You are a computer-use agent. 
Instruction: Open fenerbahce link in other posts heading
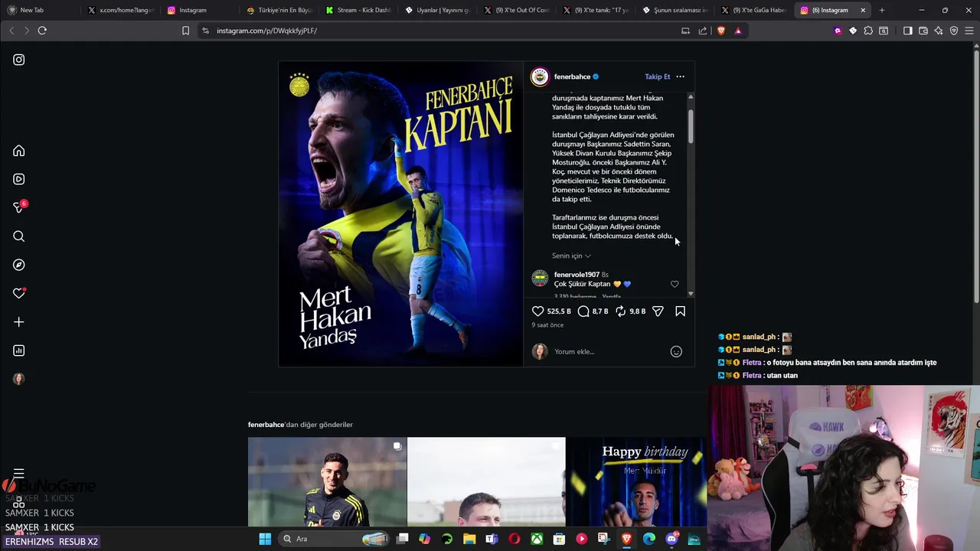[266, 425]
